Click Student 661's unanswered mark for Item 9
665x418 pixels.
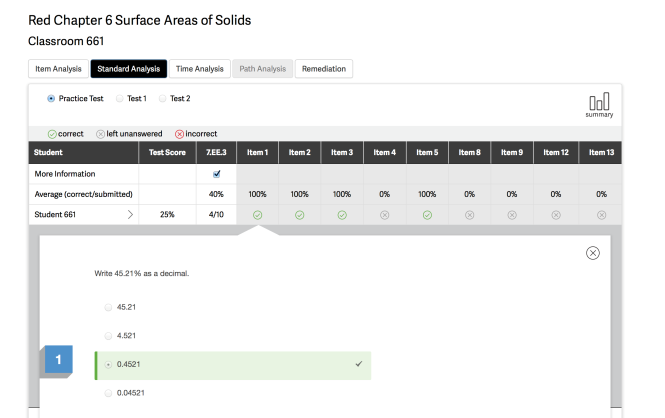point(512,215)
